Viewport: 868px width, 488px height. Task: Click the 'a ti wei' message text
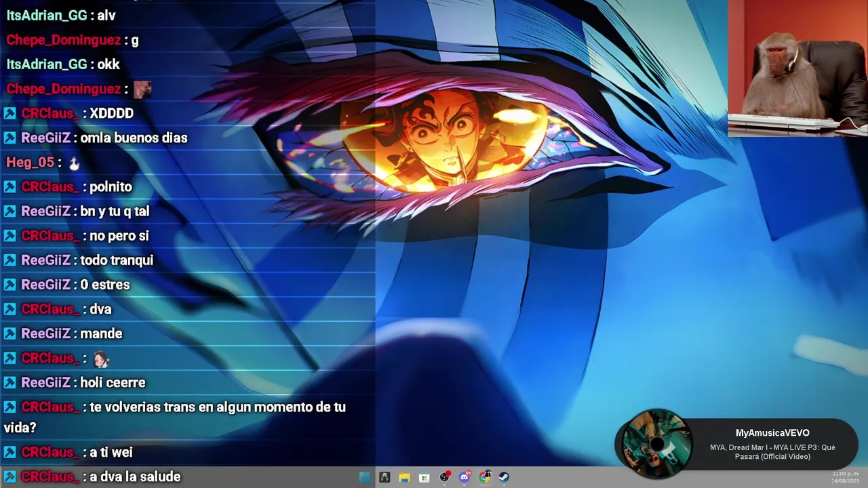coord(111,452)
